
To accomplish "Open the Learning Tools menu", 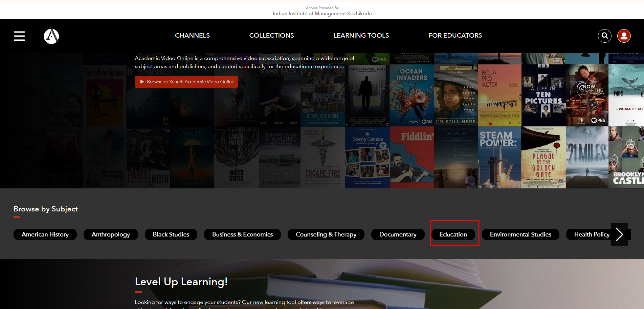I will [x=361, y=36].
